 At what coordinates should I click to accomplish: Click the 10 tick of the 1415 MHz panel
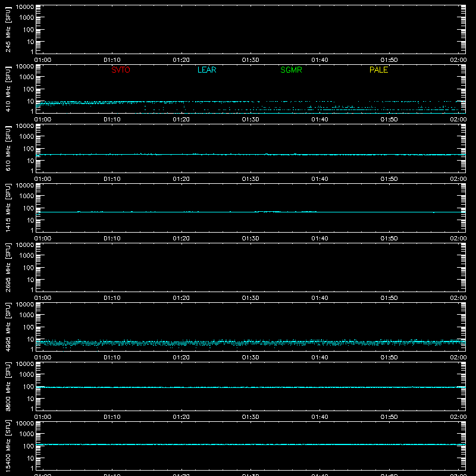point(30,220)
